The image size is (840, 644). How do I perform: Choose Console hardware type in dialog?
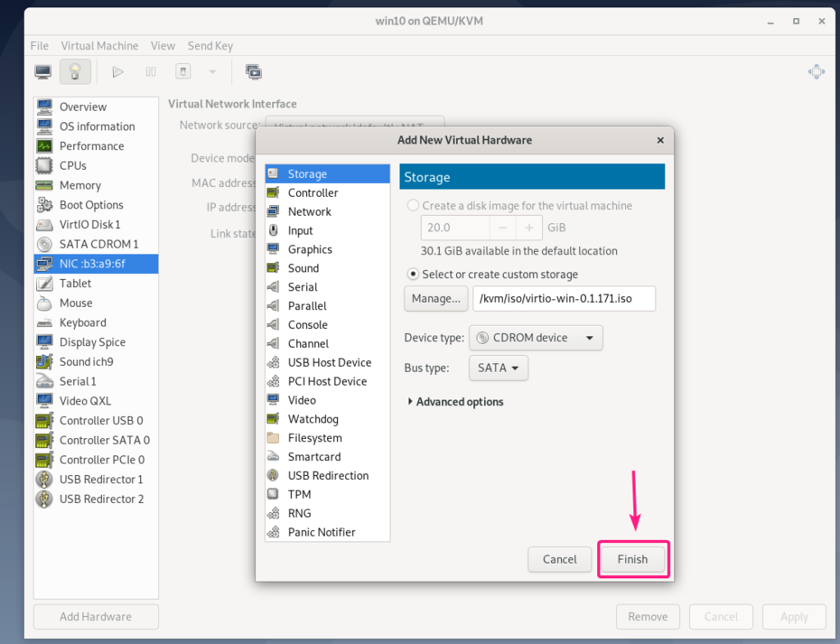pos(327,325)
